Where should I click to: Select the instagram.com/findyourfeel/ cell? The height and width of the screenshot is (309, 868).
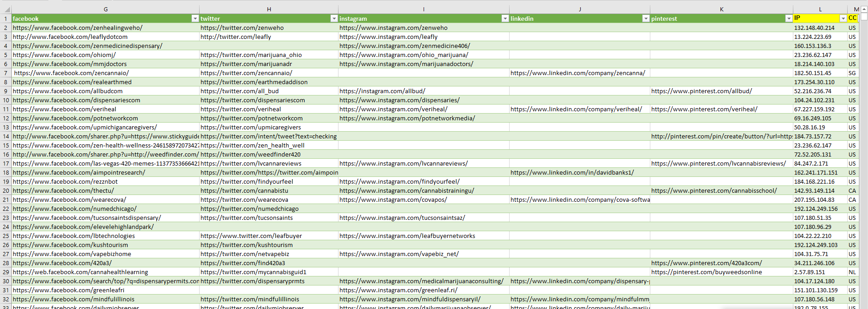424,181
